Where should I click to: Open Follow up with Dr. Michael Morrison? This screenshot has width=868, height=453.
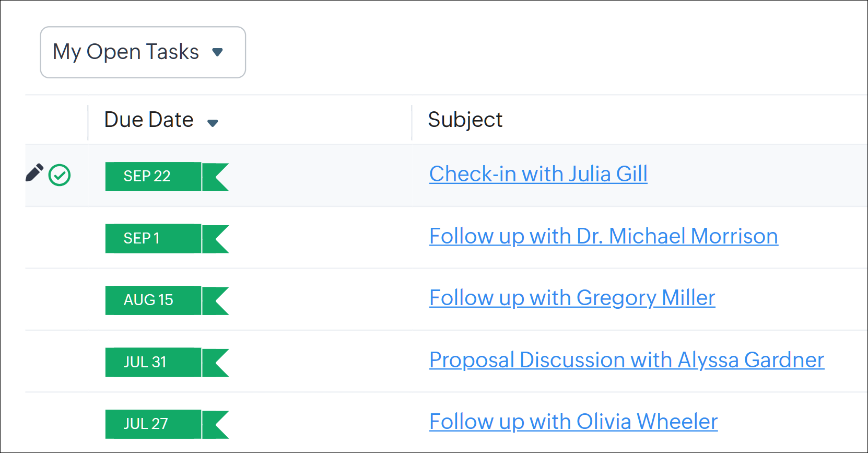603,236
